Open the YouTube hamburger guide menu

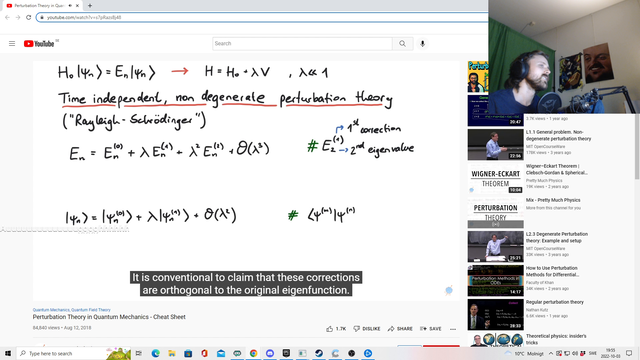point(12,43)
